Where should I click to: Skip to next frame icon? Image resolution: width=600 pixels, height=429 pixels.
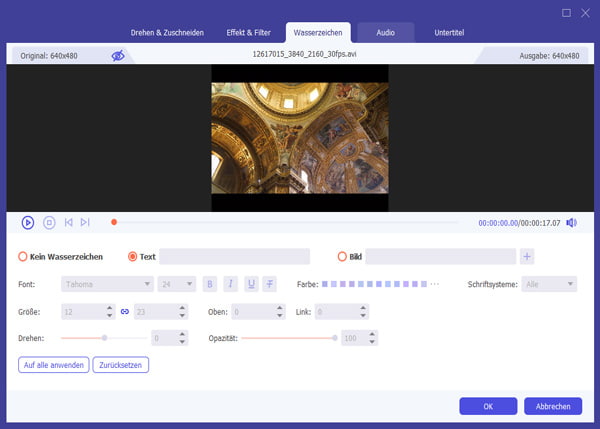(85, 222)
